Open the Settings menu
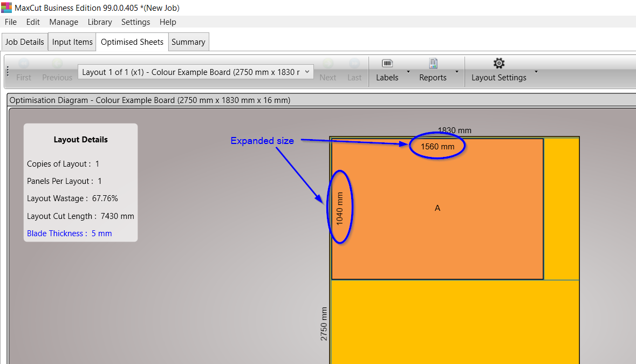 pyautogui.click(x=135, y=22)
